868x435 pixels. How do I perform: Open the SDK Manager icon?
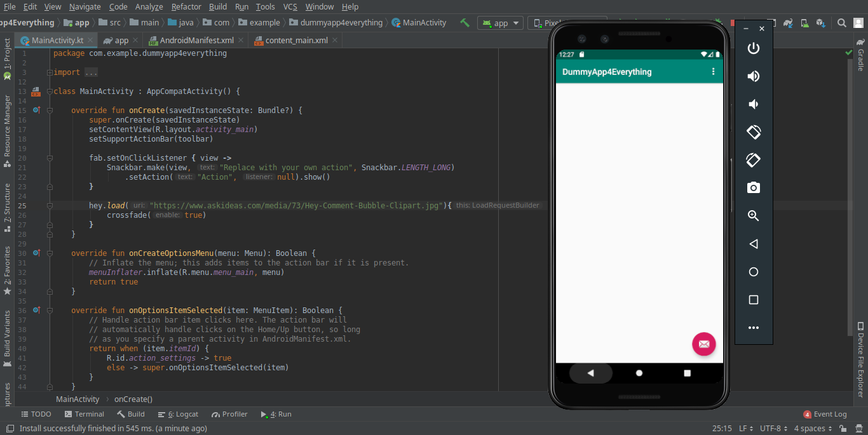point(820,23)
